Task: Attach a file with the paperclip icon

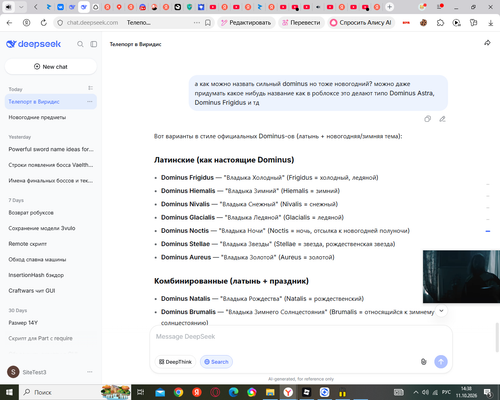Action: click(423, 362)
